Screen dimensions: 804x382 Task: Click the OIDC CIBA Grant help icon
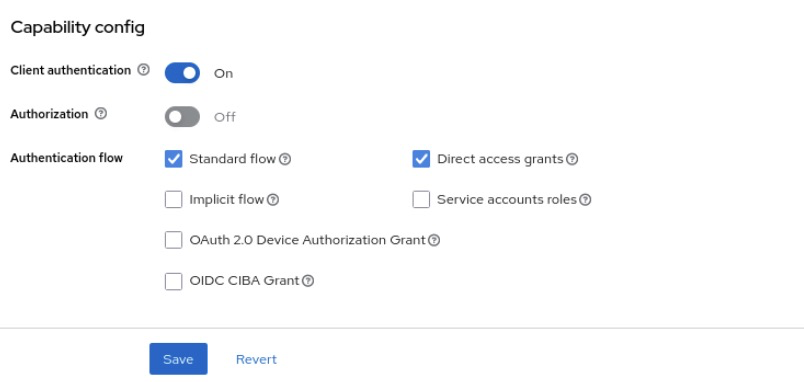pos(308,281)
